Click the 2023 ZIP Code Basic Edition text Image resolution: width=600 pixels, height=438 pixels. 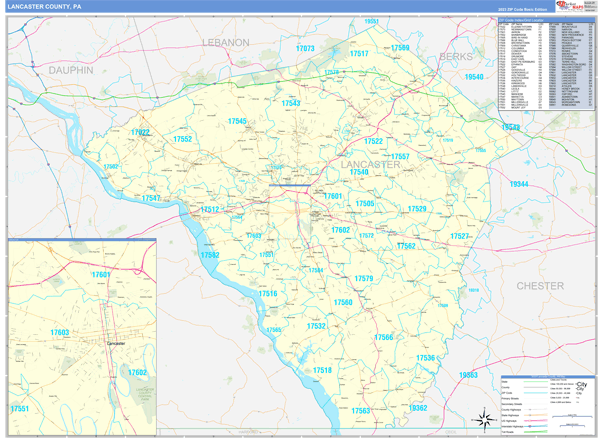coord(521,10)
